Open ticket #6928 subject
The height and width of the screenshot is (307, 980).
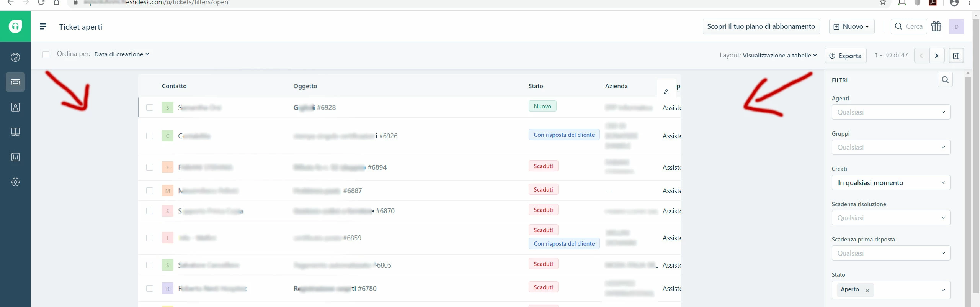point(314,107)
